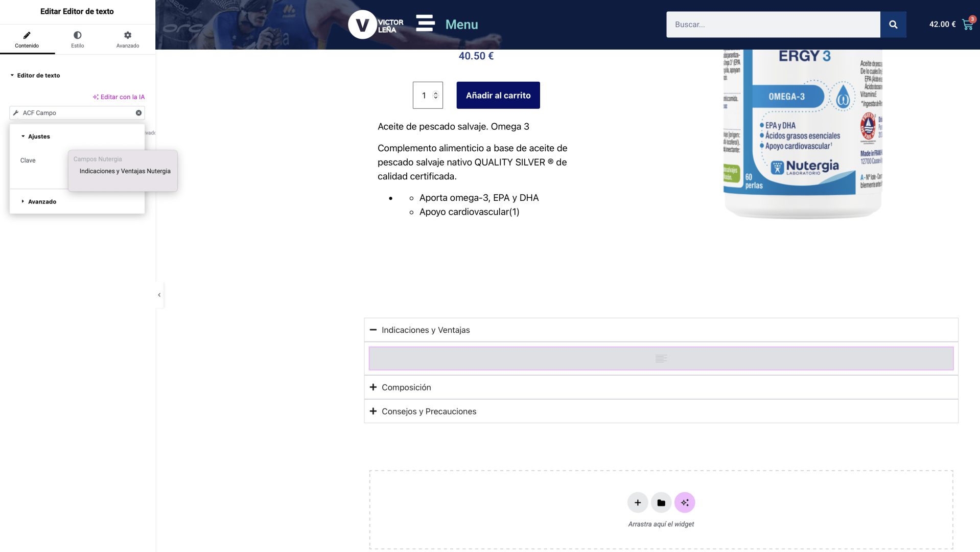Click the Victor Leña site logo
Image resolution: width=980 pixels, height=552 pixels.
[376, 25]
